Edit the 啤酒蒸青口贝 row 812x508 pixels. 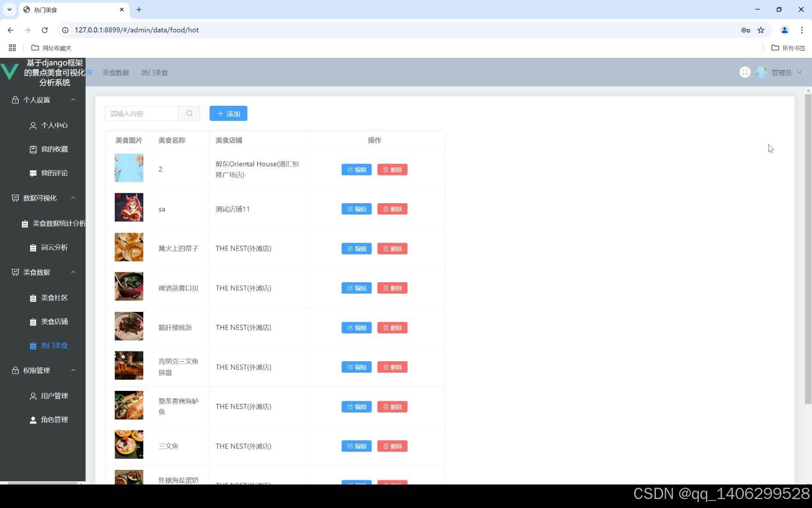[357, 288]
